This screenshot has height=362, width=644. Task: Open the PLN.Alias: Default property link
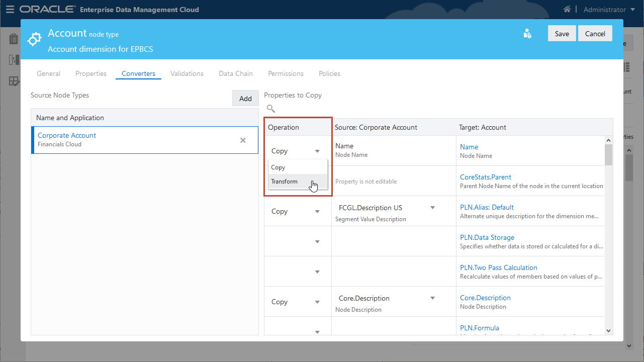pyautogui.click(x=487, y=207)
